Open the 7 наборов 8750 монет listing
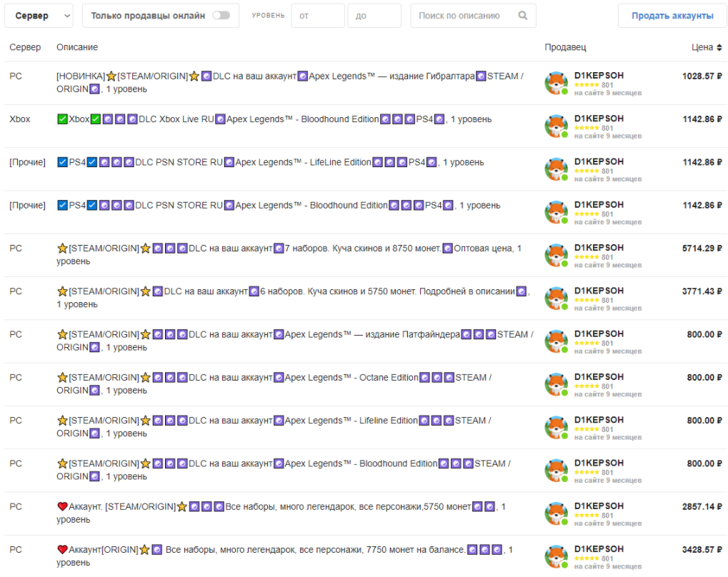This screenshot has width=728, height=577. tap(289, 255)
